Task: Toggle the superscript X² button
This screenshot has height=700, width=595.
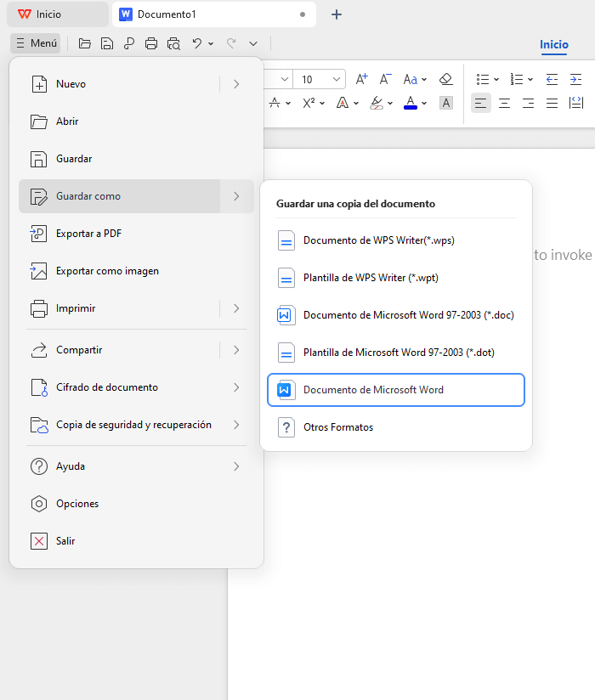Action: pyautogui.click(x=309, y=103)
